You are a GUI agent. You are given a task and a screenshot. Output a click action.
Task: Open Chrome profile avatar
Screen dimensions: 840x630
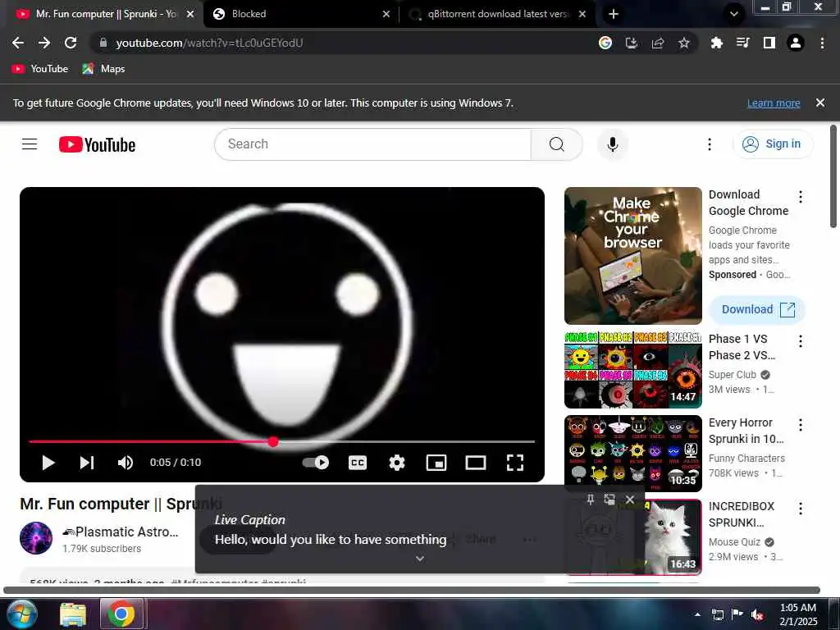796,43
